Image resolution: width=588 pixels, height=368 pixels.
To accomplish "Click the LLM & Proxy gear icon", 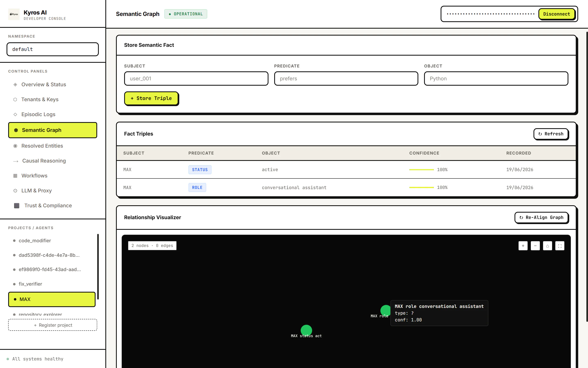I will pos(15,191).
